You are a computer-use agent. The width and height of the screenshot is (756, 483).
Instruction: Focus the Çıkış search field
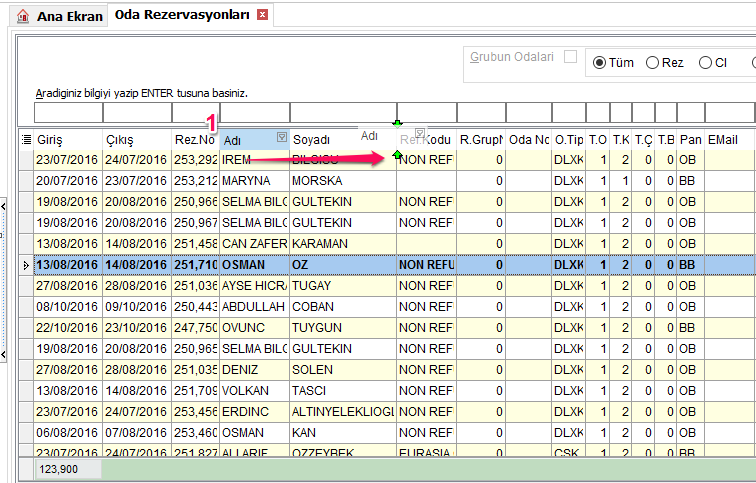(x=137, y=113)
